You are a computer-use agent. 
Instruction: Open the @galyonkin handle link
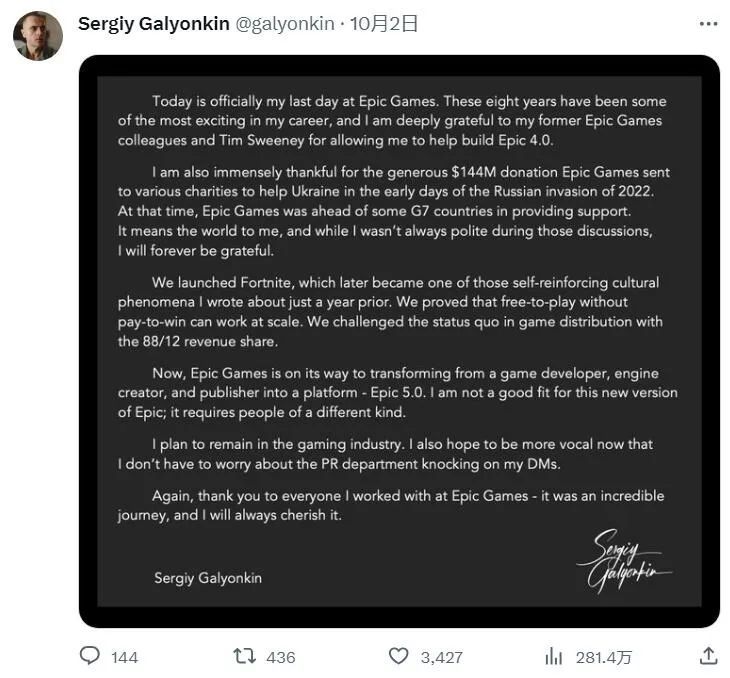[285, 24]
